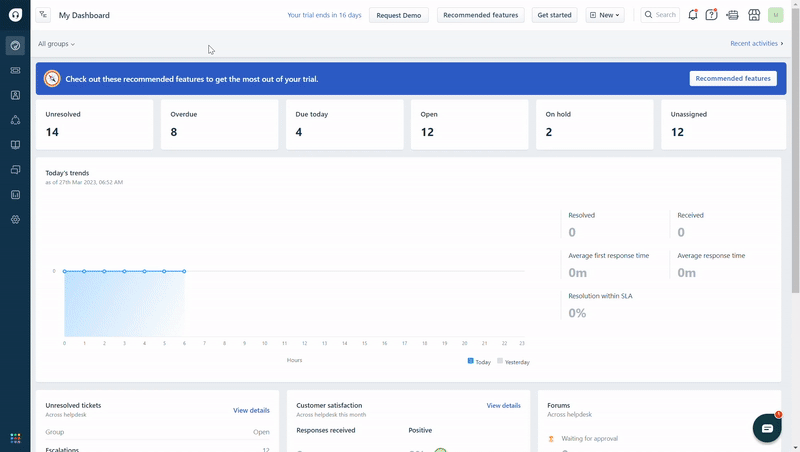The image size is (800, 452).
Task: Open the Contacts icon in sidebar
Action: click(x=15, y=95)
